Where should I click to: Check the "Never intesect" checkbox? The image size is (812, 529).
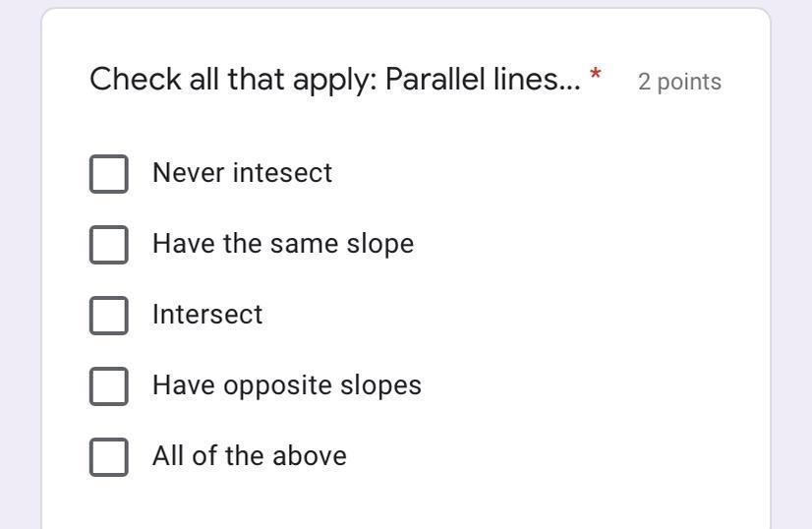109,173
